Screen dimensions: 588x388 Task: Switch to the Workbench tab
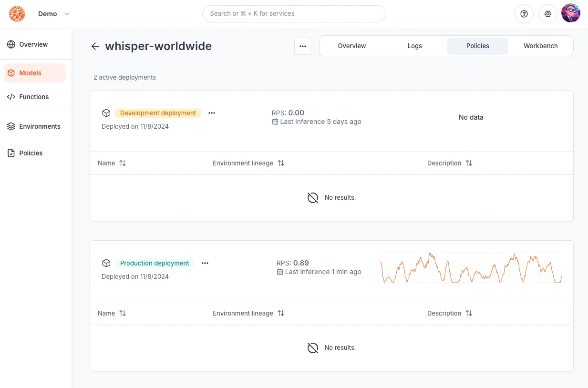click(x=541, y=46)
